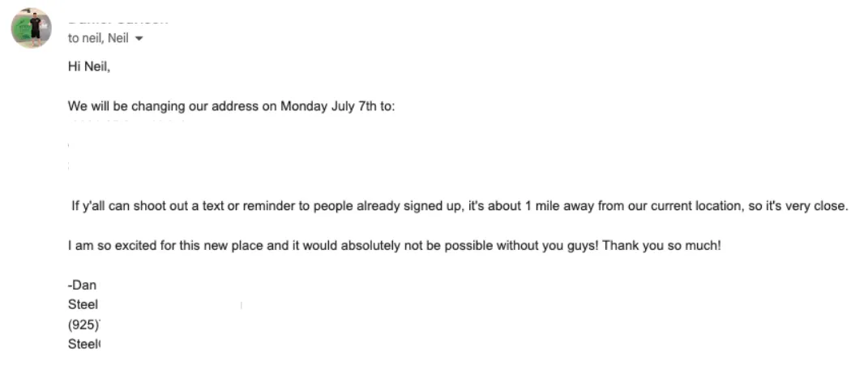The image size is (868, 374).
Task: Click the "(925)" phone number in signature
Action: [x=84, y=325]
